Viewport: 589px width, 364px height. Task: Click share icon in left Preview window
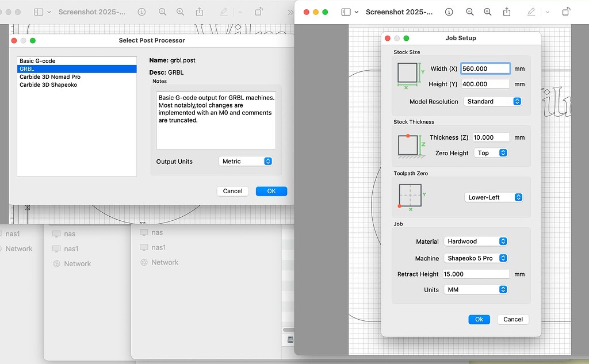(x=200, y=12)
